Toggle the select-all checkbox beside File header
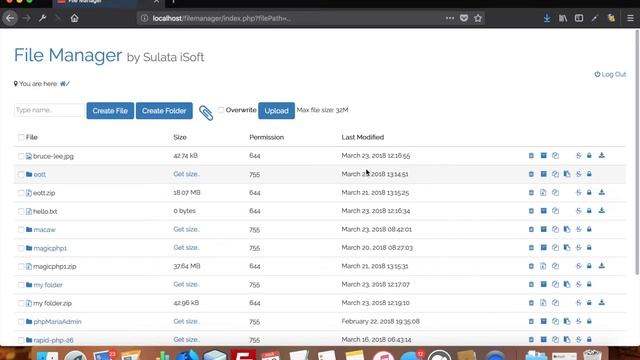The width and height of the screenshot is (640, 360). (x=21, y=137)
